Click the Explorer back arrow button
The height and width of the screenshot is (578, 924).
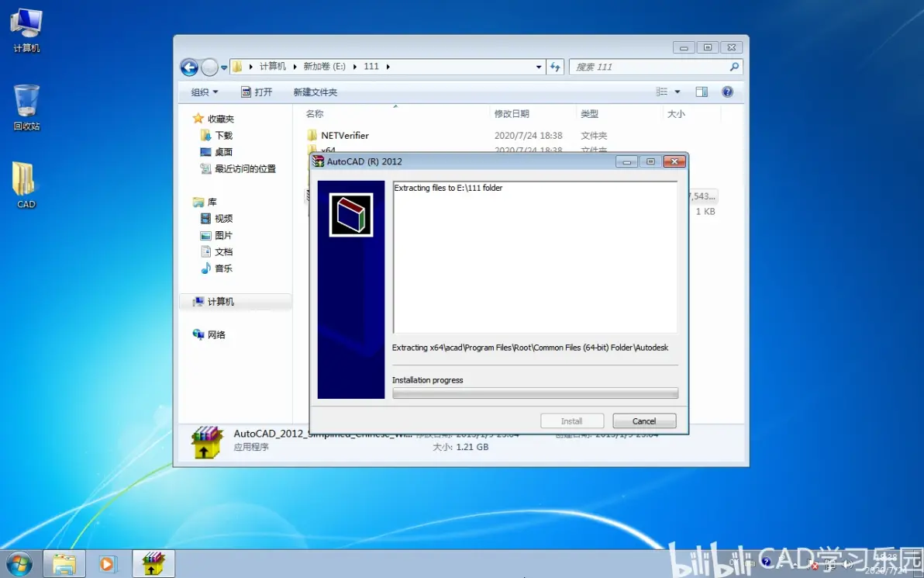(x=188, y=67)
